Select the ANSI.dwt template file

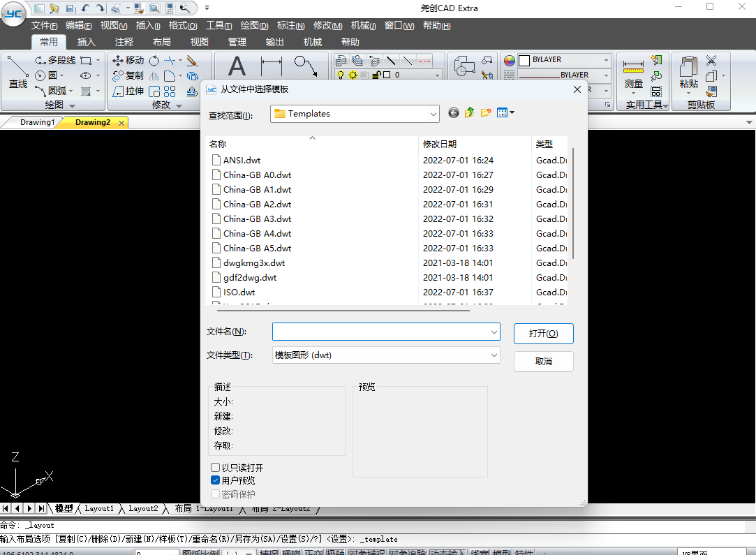(x=242, y=160)
